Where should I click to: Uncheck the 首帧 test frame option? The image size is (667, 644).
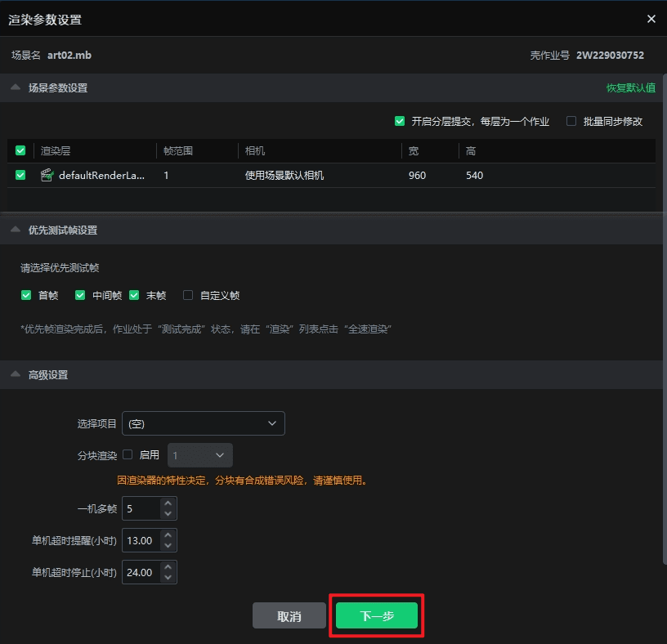[x=27, y=296]
